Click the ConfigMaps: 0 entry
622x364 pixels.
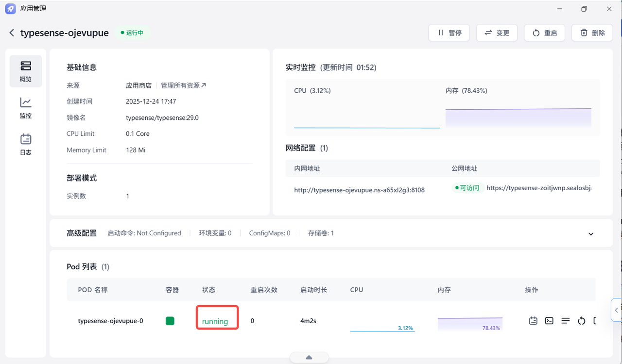[x=270, y=233]
